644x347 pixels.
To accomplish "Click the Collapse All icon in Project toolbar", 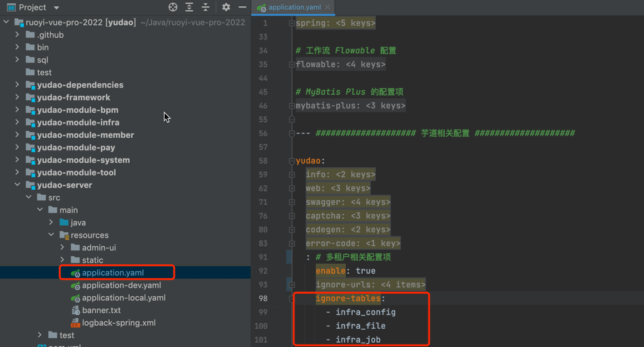I will coord(206,8).
